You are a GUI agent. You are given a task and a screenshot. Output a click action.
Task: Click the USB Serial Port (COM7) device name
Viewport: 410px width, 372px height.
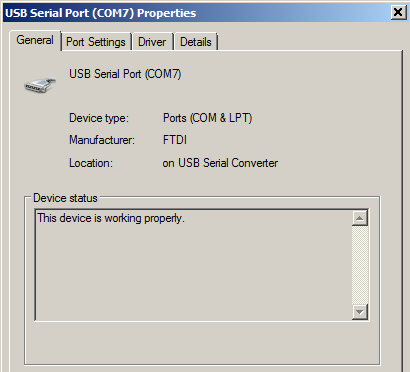tap(125, 74)
